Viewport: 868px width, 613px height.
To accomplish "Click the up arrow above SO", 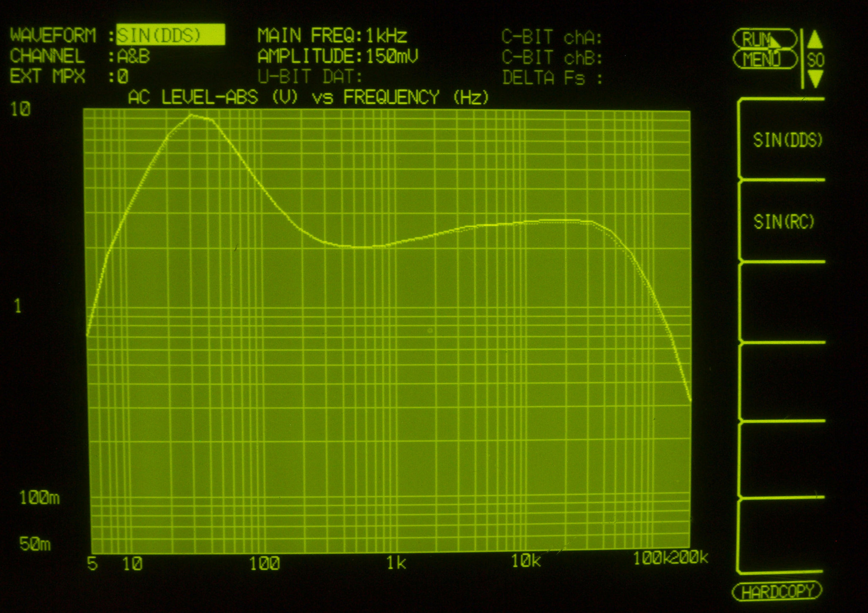I will tap(815, 40).
